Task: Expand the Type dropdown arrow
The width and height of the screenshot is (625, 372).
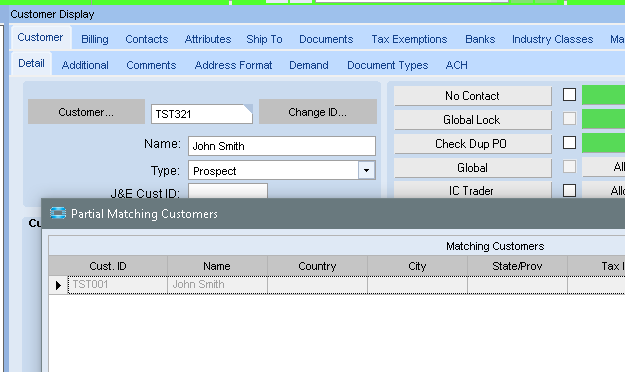Action: coord(366,170)
